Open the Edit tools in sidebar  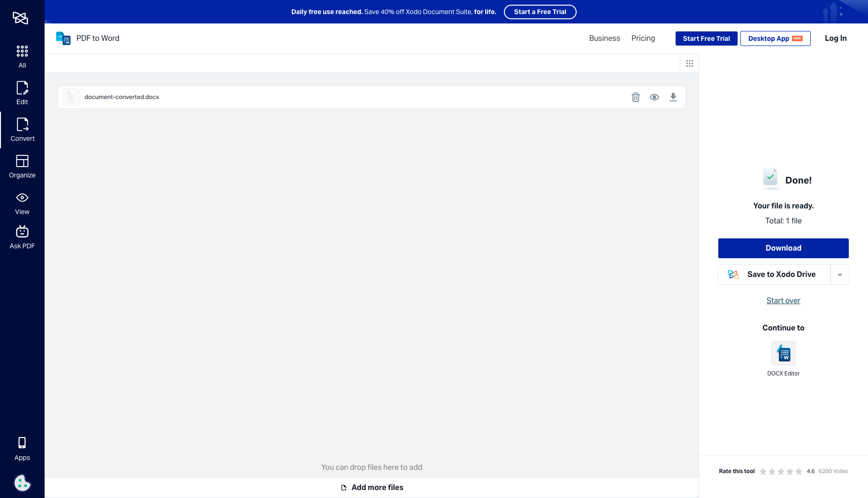click(x=22, y=93)
